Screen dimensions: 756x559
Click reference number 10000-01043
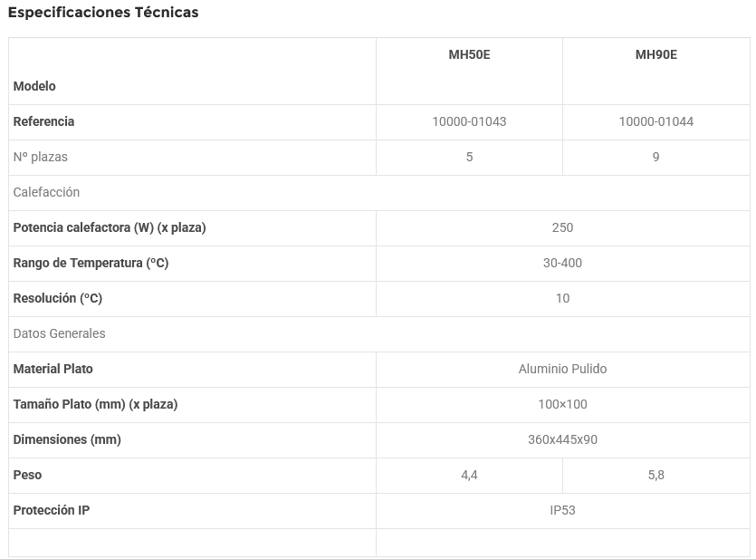[x=469, y=121]
